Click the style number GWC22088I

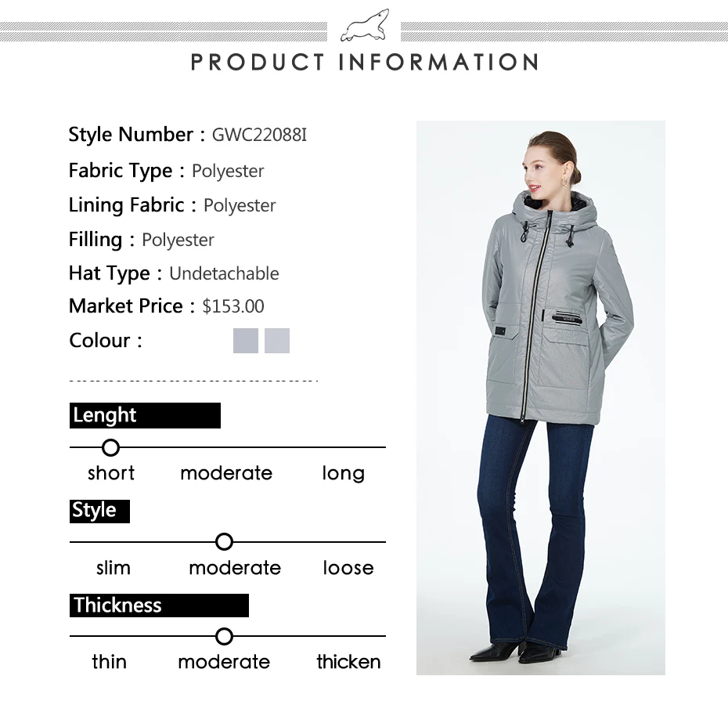[x=259, y=136]
